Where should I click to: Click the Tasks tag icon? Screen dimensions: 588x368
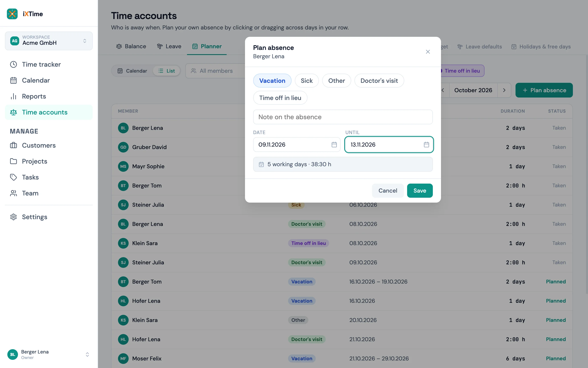point(13,177)
